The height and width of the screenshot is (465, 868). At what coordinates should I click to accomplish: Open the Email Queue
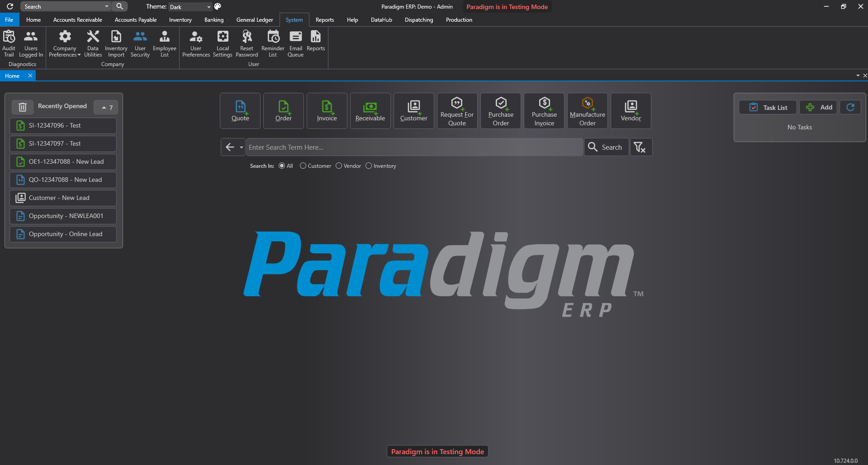click(x=296, y=43)
